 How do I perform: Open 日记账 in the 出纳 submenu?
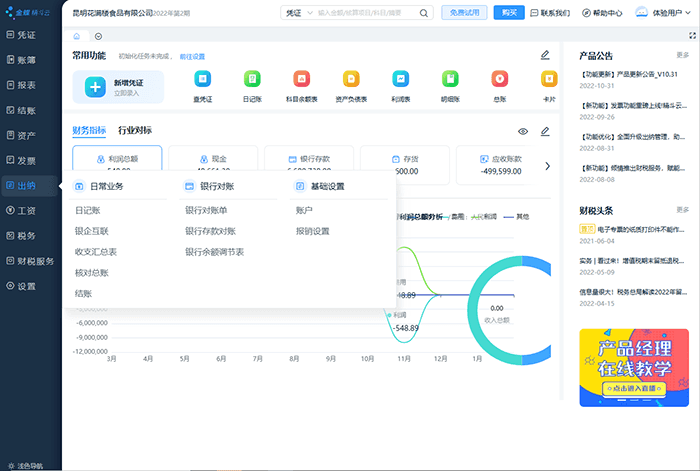pyautogui.click(x=88, y=210)
